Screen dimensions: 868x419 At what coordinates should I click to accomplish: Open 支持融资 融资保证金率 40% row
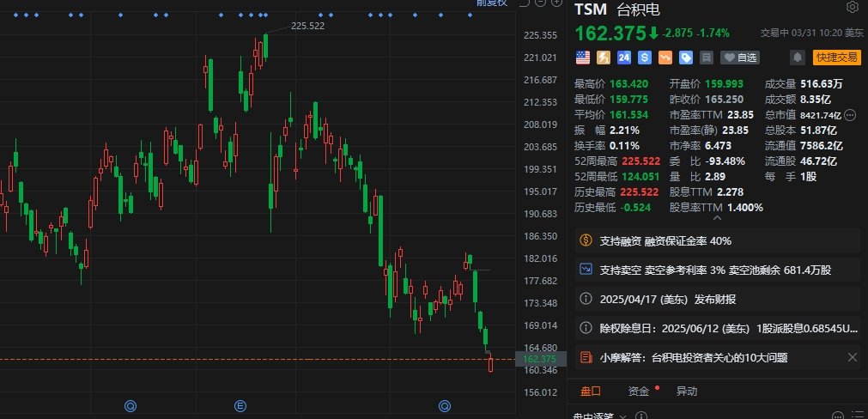click(x=718, y=240)
